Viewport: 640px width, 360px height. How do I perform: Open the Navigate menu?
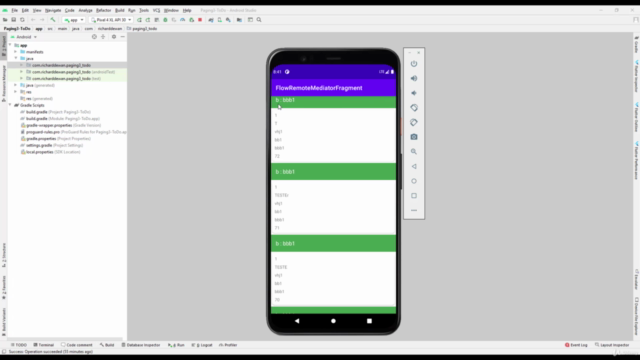click(53, 10)
